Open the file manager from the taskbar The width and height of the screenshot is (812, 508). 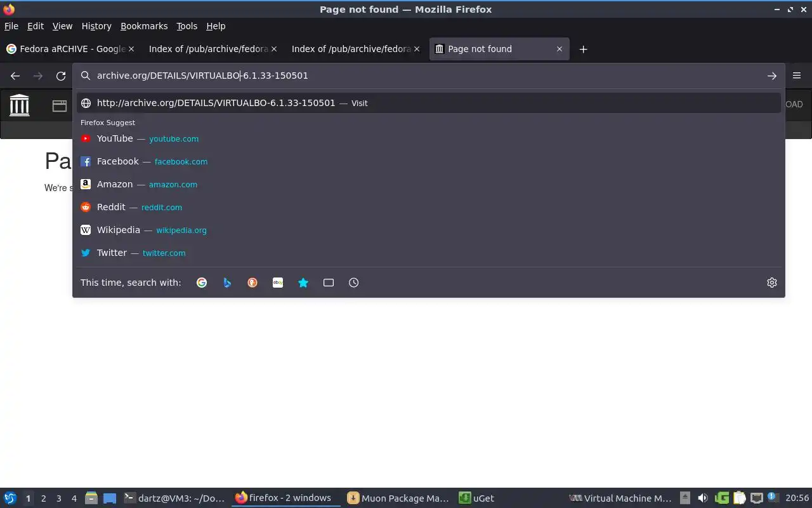click(91, 498)
